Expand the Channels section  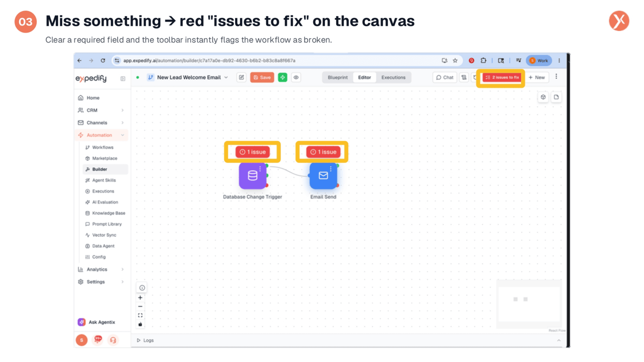coord(101,123)
